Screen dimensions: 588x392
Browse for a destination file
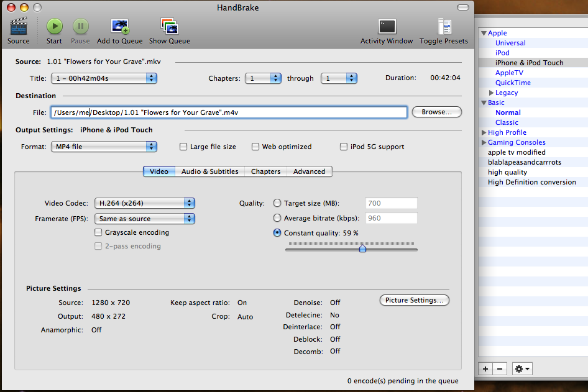tap(435, 112)
